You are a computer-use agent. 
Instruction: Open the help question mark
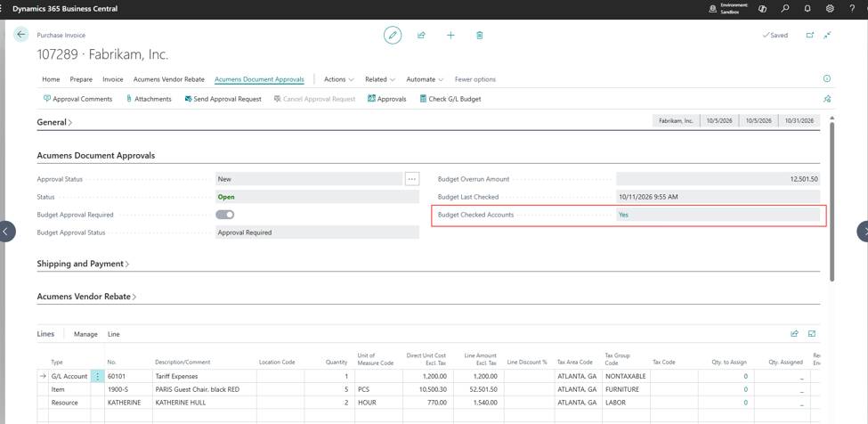[x=852, y=9]
